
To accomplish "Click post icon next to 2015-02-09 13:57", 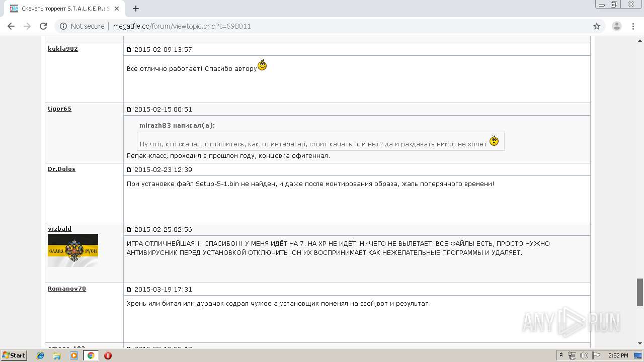I will coord(129,49).
